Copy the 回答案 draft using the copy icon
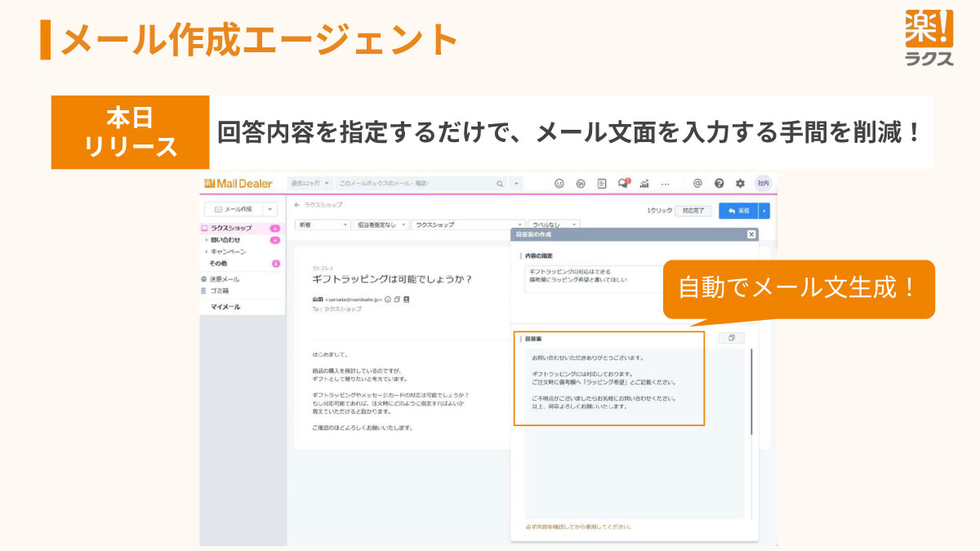The height and width of the screenshot is (551, 980). coord(732,337)
